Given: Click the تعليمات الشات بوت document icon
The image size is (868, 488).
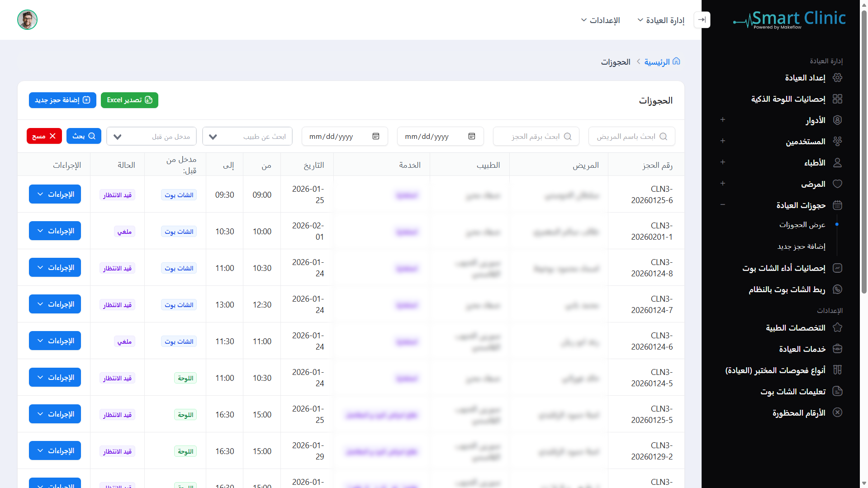Looking at the screenshot, I should (x=837, y=392).
